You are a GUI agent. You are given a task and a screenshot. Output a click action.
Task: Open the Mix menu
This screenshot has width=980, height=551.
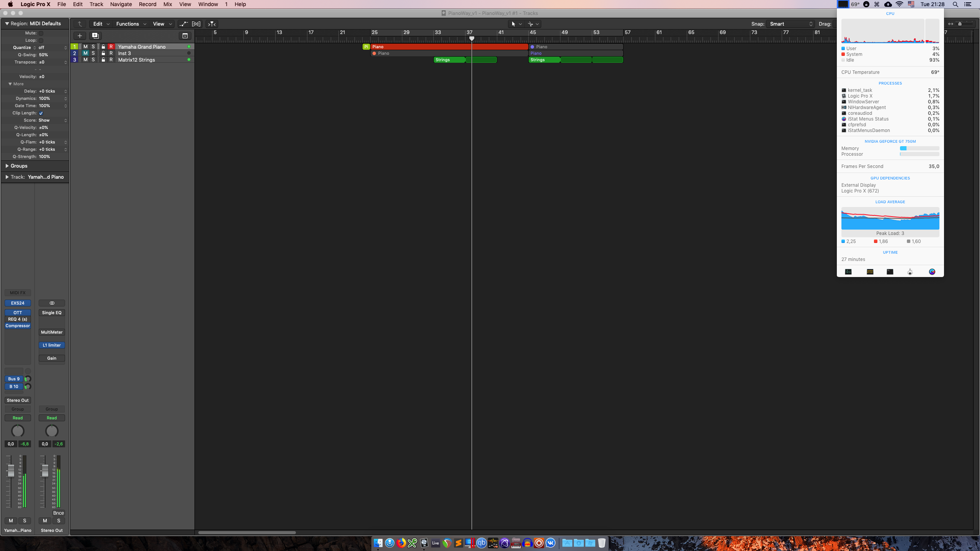coord(167,4)
